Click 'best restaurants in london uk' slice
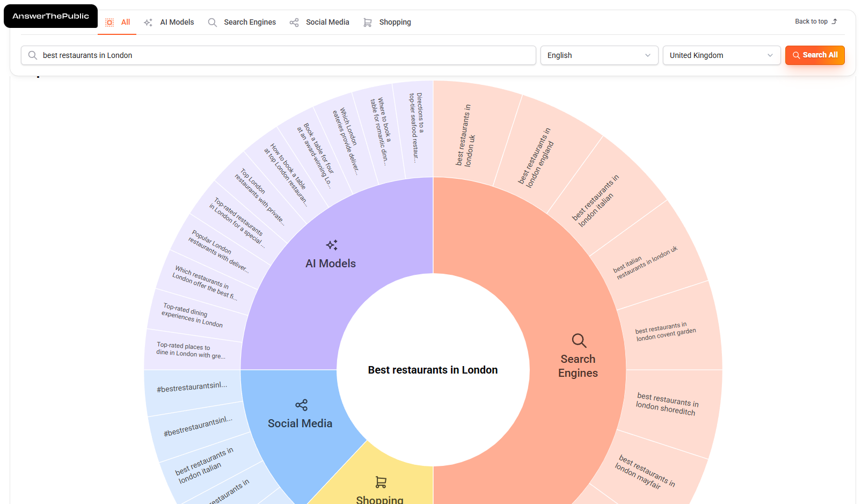 (x=465, y=135)
